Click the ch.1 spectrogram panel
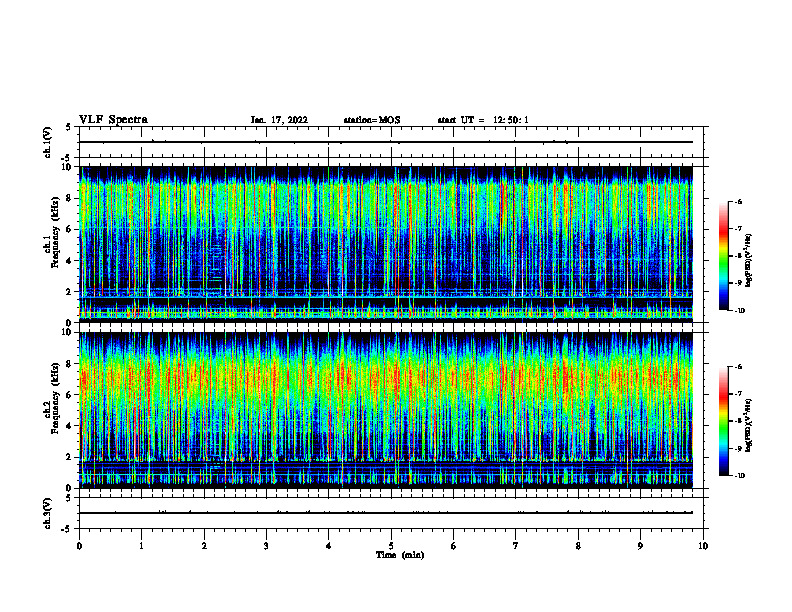This screenshot has height=612, width=792. click(386, 244)
